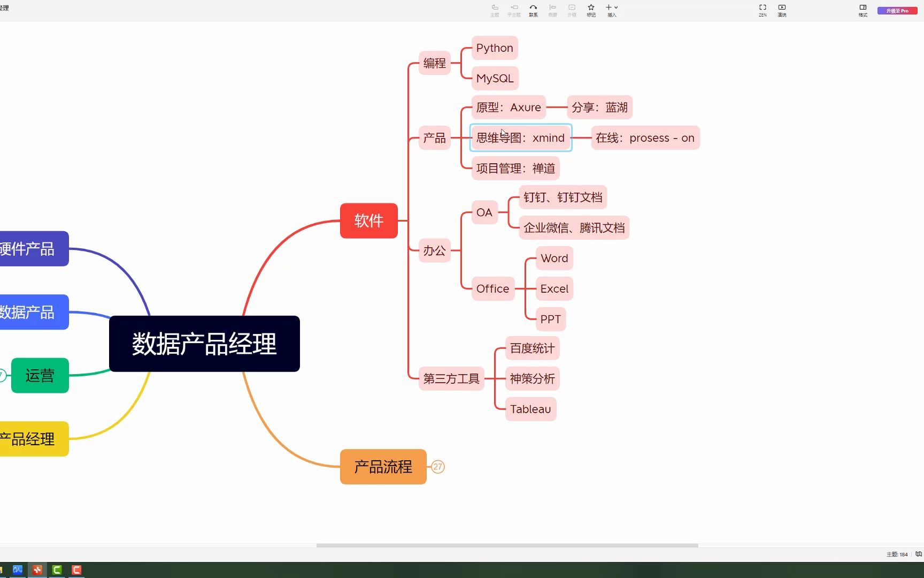924x578 pixels.
Task: Select the 软件 node
Action: tap(369, 220)
